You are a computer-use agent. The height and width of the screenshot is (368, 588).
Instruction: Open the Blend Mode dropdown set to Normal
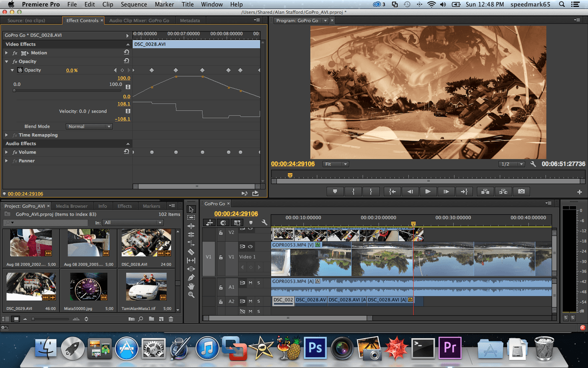coord(89,126)
